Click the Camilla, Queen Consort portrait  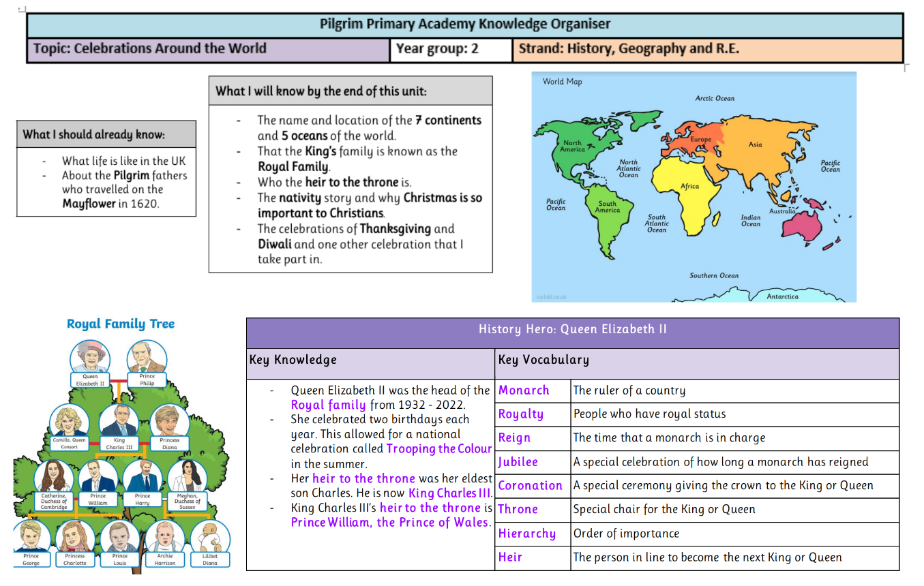69,420
